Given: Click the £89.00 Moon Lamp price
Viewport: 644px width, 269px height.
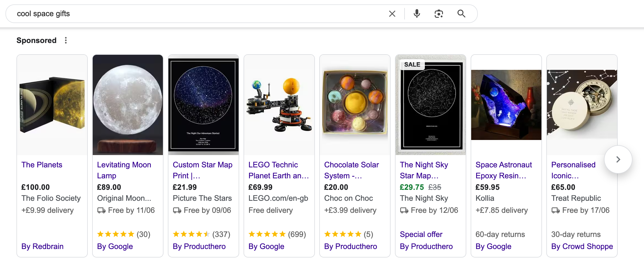Looking at the screenshot, I should tap(109, 187).
